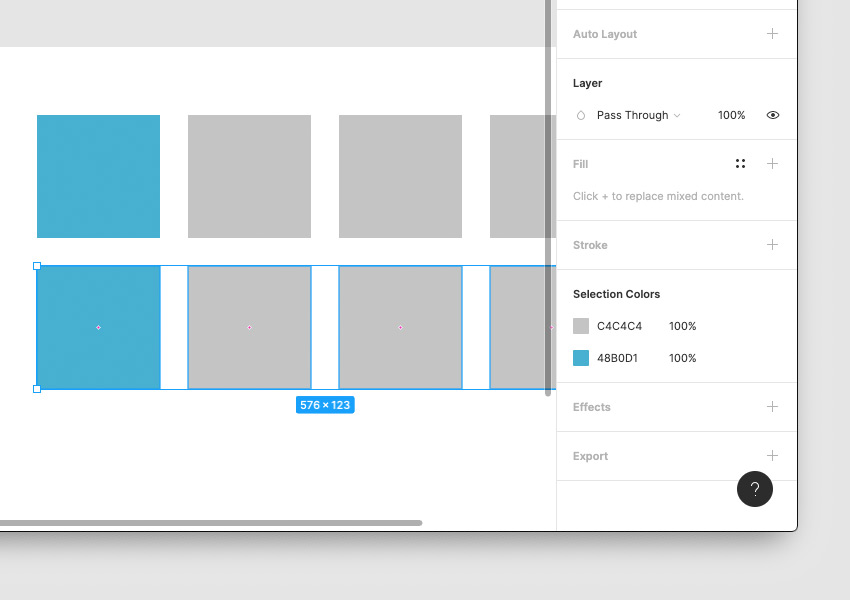Add an effect with plus icon

pos(772,407)
